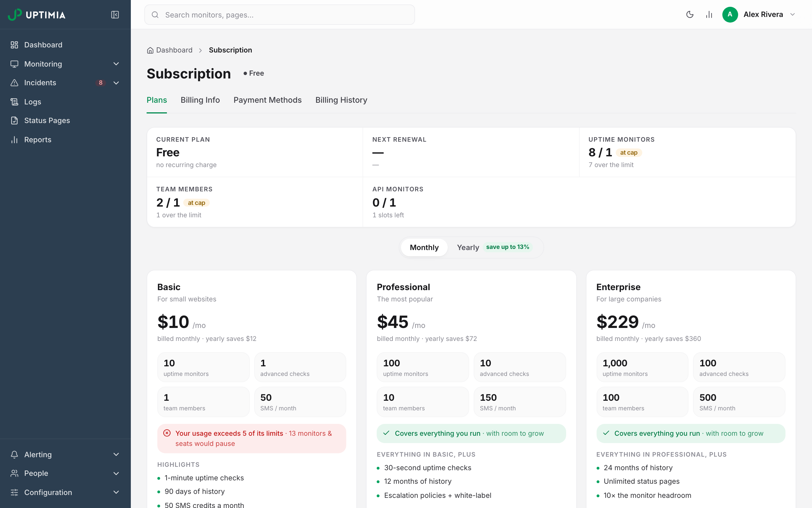Viewport: 812px width, 508px height.
Task: Switch to the Billing Info tab
Action: pyautogui.click(x=200, y=100)
